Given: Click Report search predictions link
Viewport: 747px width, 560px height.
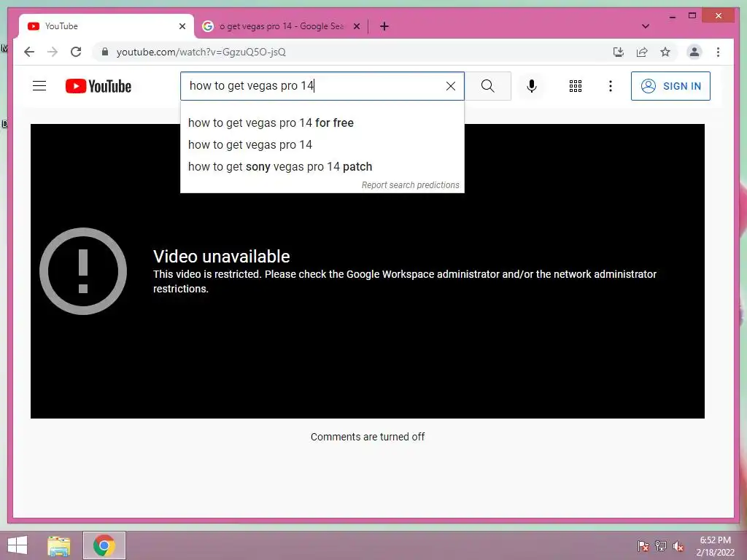Looking at the screenshot, I should [x=410, y=185].
